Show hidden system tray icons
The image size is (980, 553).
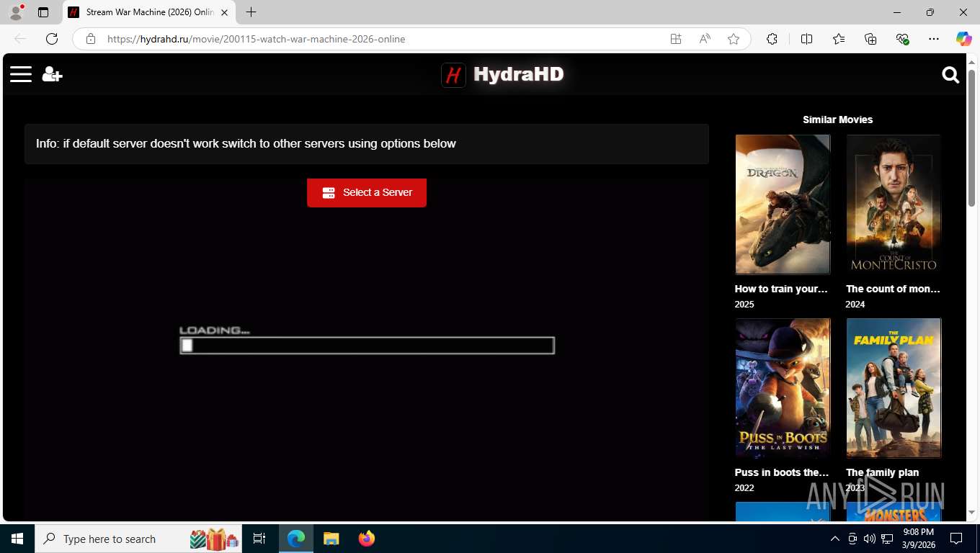835,539
